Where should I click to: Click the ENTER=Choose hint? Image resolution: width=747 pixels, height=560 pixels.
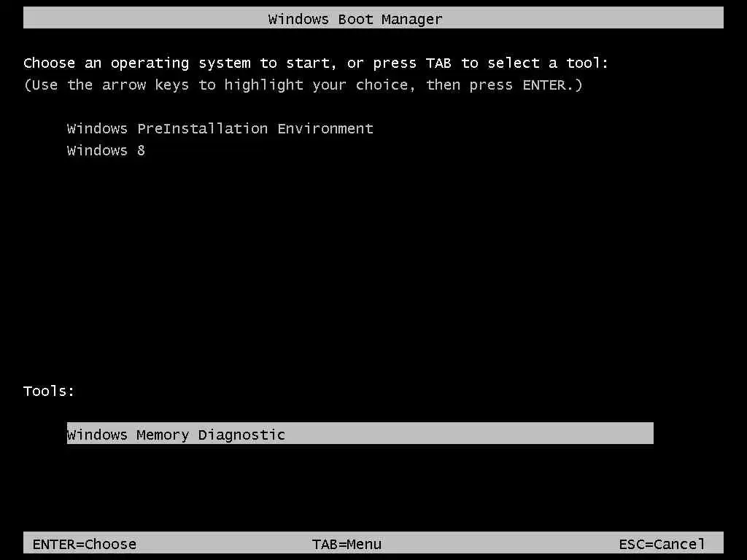[85, 544]
